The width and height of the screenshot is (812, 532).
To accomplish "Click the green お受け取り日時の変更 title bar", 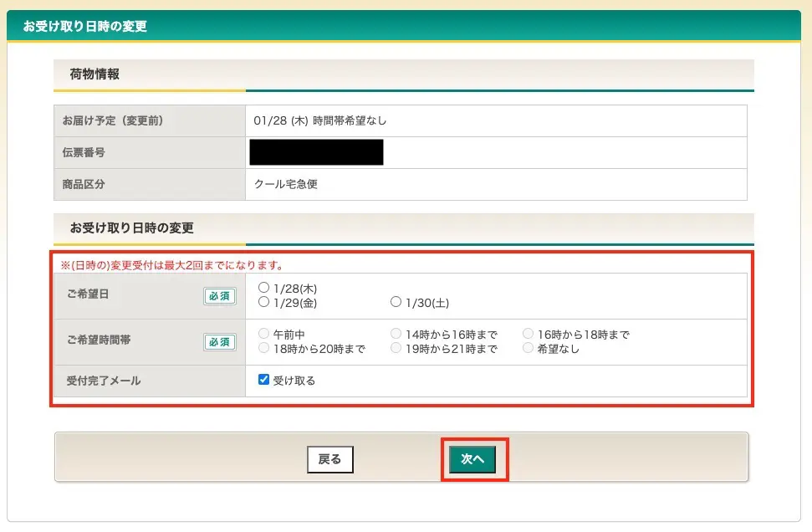I will pyautogui.click(x=84, y=26).
